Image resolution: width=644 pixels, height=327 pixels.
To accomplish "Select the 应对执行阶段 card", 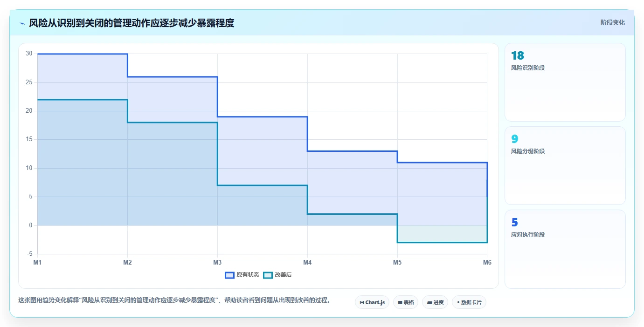I will coord(565,249).
